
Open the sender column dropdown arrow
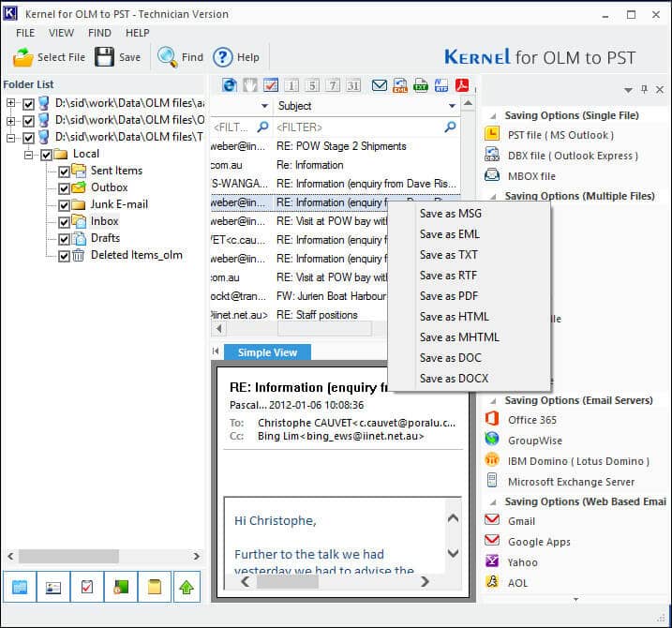click(265, 106)
